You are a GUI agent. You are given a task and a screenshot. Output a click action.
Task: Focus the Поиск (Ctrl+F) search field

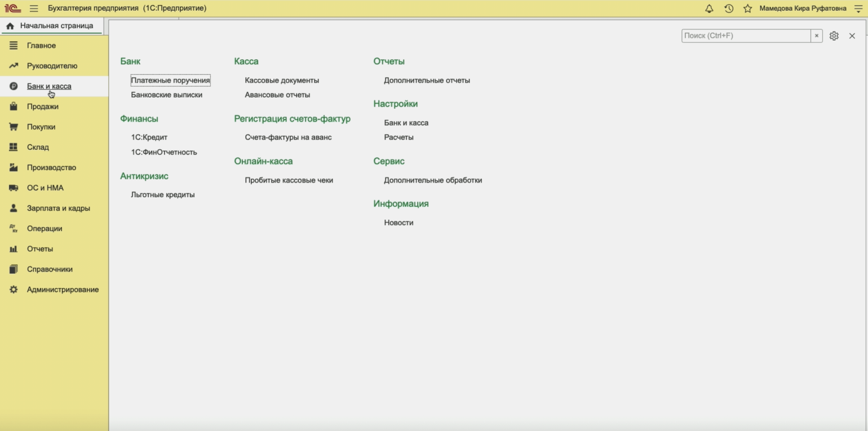(x=746, y=35)
